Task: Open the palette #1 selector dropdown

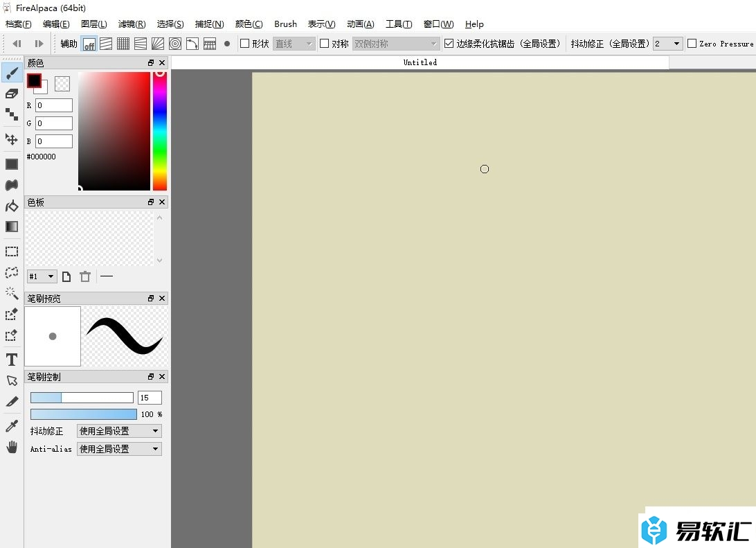Action: [x=42, y=276]
